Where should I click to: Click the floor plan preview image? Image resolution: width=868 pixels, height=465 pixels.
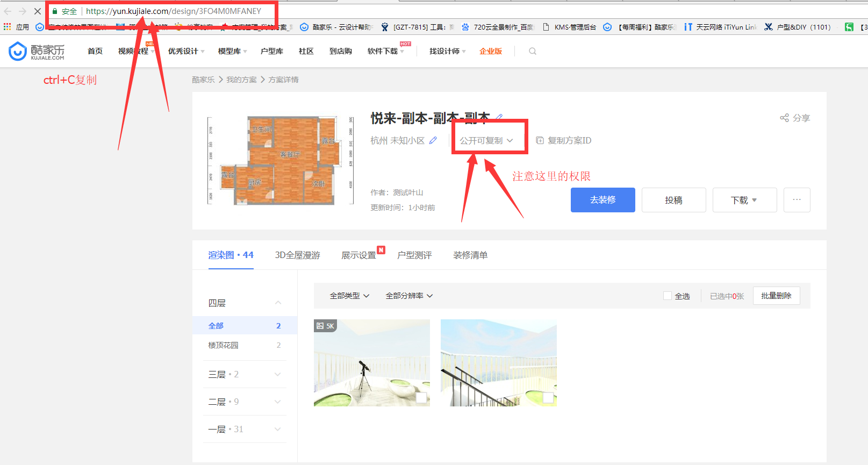coord(281,160)
